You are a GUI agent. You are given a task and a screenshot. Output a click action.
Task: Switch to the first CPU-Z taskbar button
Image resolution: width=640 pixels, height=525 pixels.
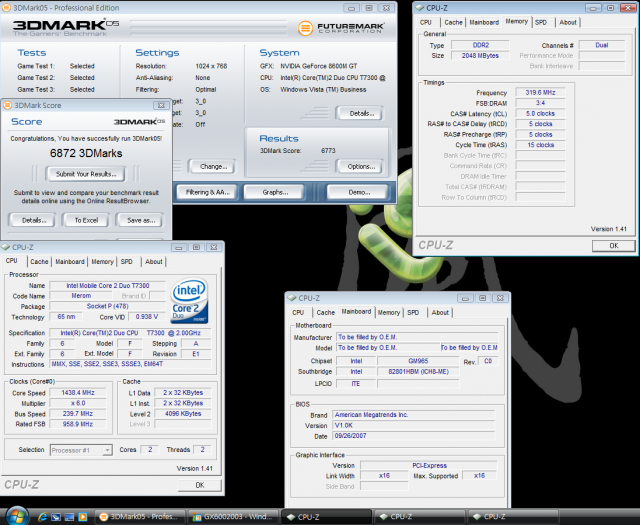pyautogui.click(x=327, y=517)
